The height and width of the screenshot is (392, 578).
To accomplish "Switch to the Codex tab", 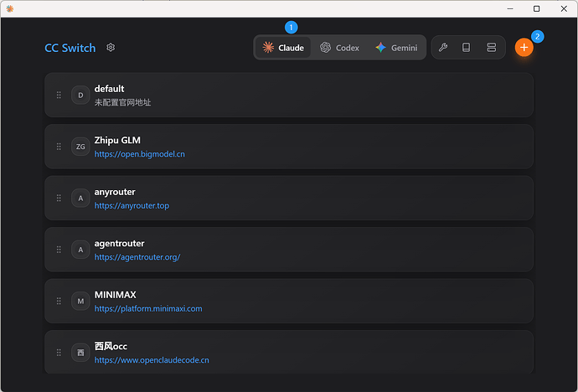I will tap(339, 48).
